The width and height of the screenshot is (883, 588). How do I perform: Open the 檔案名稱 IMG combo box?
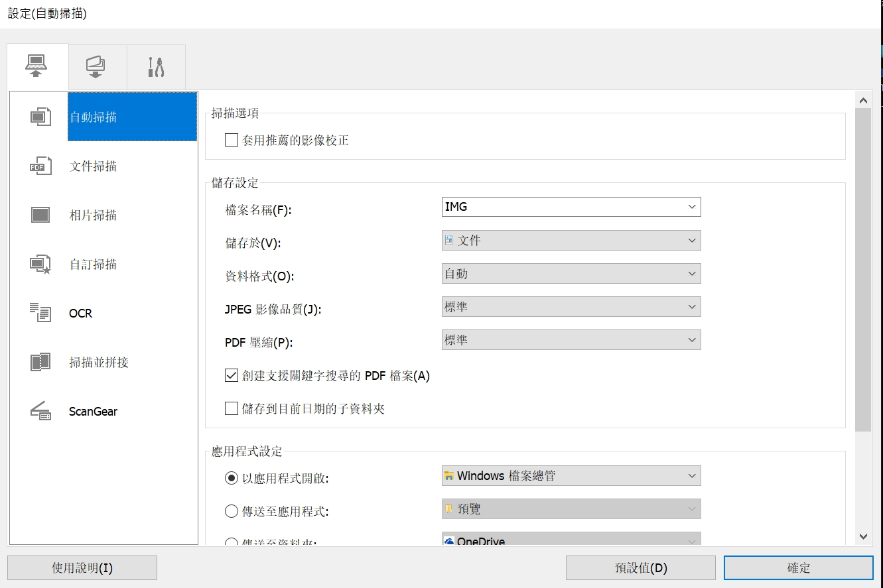click(571, 207)
